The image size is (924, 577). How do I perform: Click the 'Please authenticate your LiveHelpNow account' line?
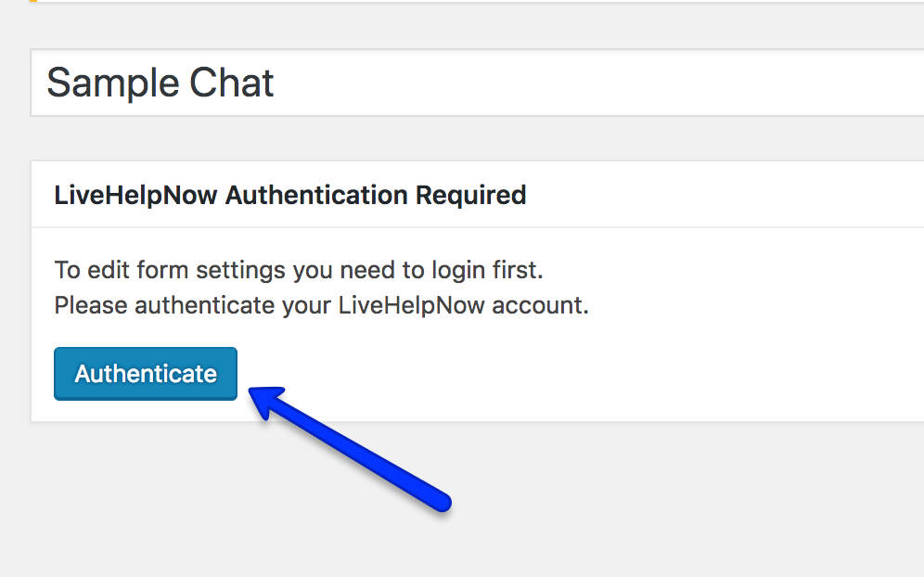[x=322, y=305]
